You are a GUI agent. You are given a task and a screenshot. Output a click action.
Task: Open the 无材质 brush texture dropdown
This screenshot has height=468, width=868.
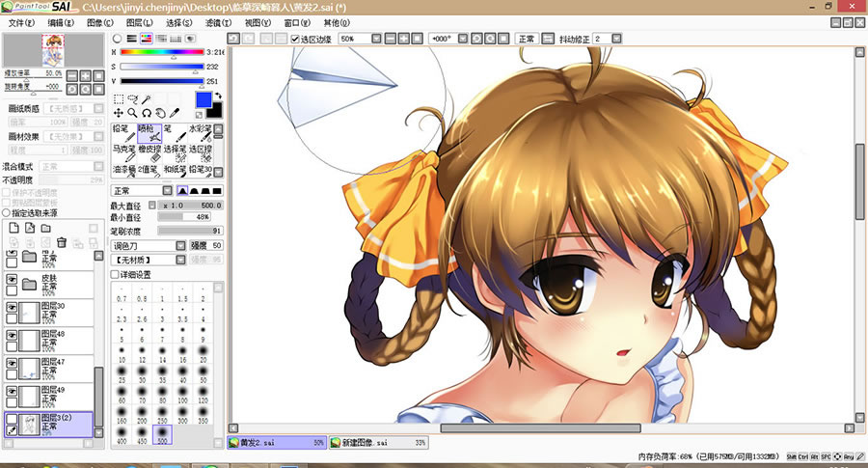[x=180, y=260]
